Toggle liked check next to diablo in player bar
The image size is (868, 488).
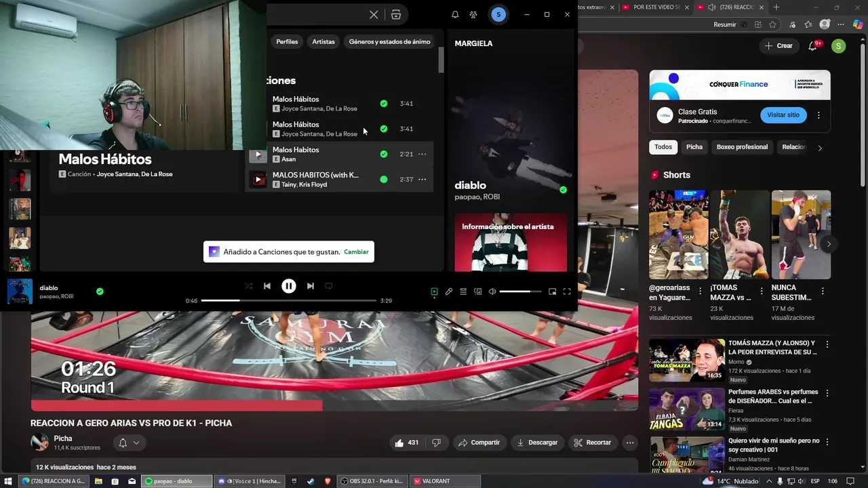(x=100, y=291)
